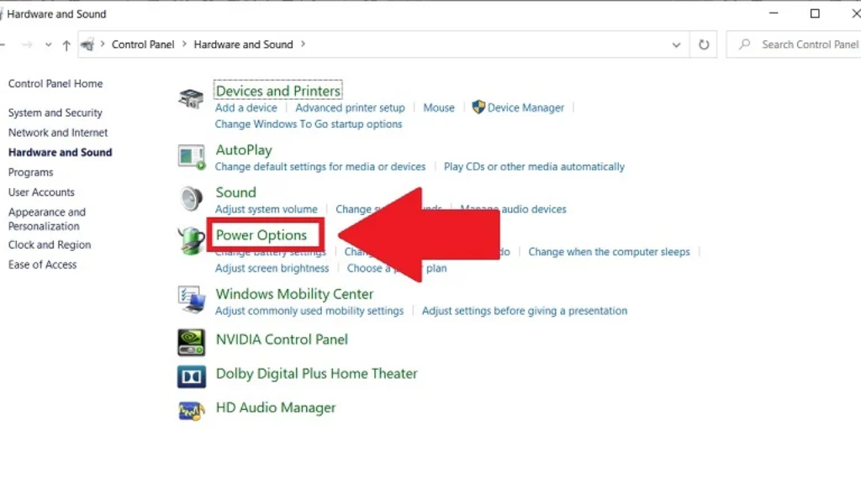Click the NVIDIA Control Panel icon
The width and height of the screenshot is (861, 504).
click(x=191, y=342)
